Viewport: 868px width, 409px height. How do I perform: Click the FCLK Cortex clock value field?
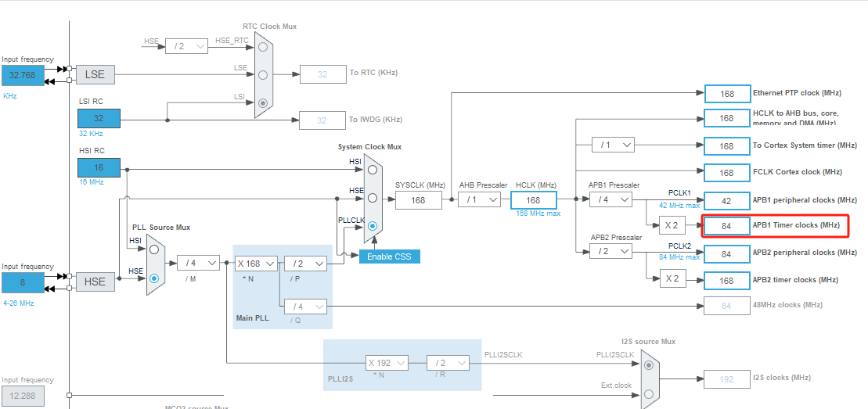pos(727,173)
